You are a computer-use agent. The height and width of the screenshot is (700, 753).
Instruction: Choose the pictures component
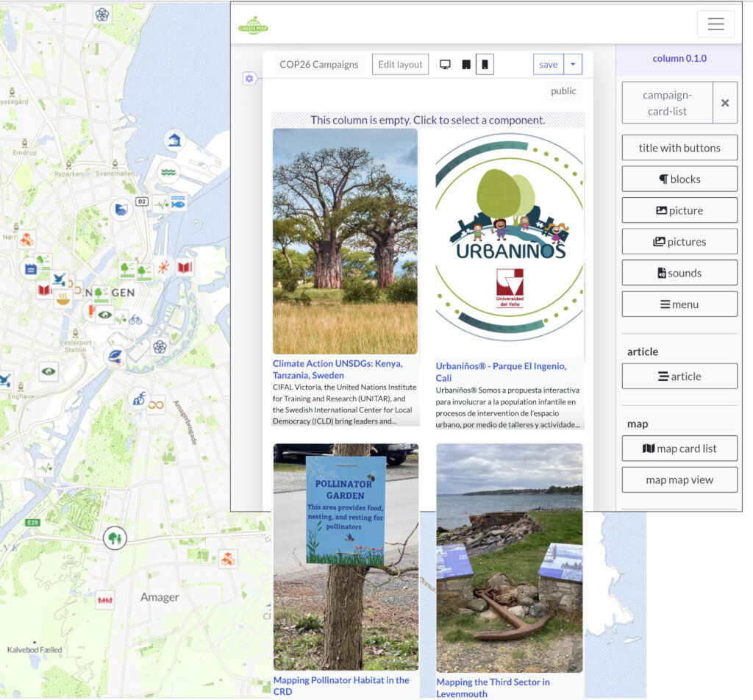pyautogui.click(x=679, y=241)
